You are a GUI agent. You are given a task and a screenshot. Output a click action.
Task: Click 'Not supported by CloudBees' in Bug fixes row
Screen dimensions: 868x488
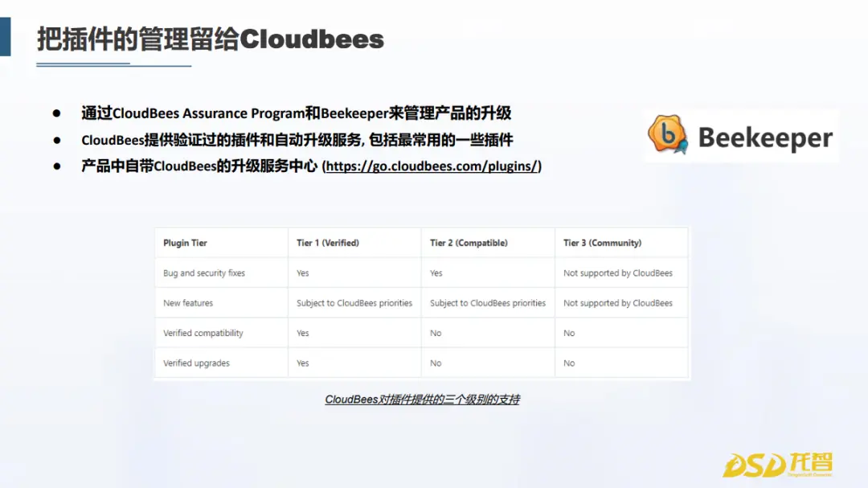click(x=618, y=273)
